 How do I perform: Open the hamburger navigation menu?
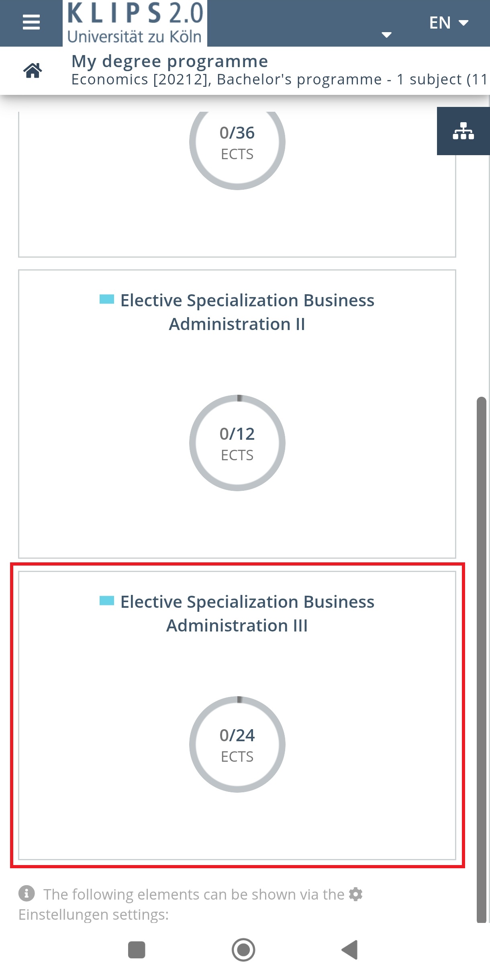click(x=31, y=23)
